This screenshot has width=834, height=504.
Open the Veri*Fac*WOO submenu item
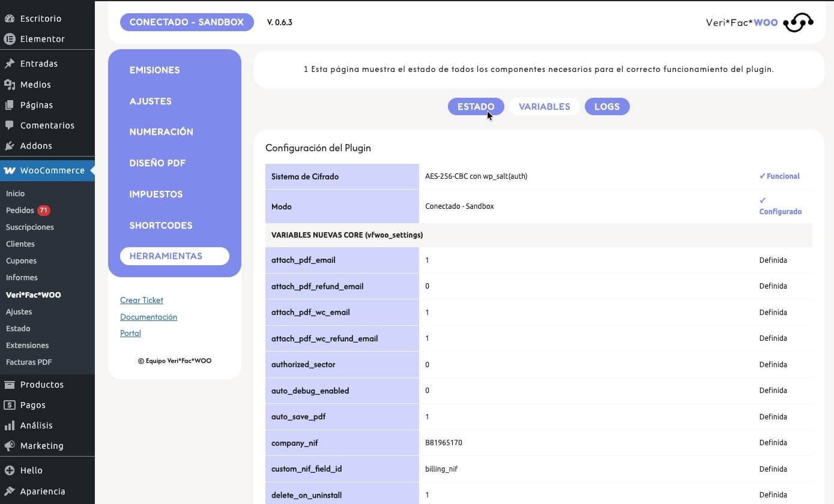click(33, 295)
